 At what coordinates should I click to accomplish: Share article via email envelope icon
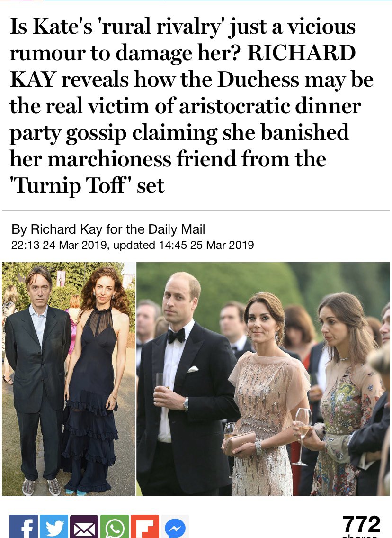click(84, 526)
